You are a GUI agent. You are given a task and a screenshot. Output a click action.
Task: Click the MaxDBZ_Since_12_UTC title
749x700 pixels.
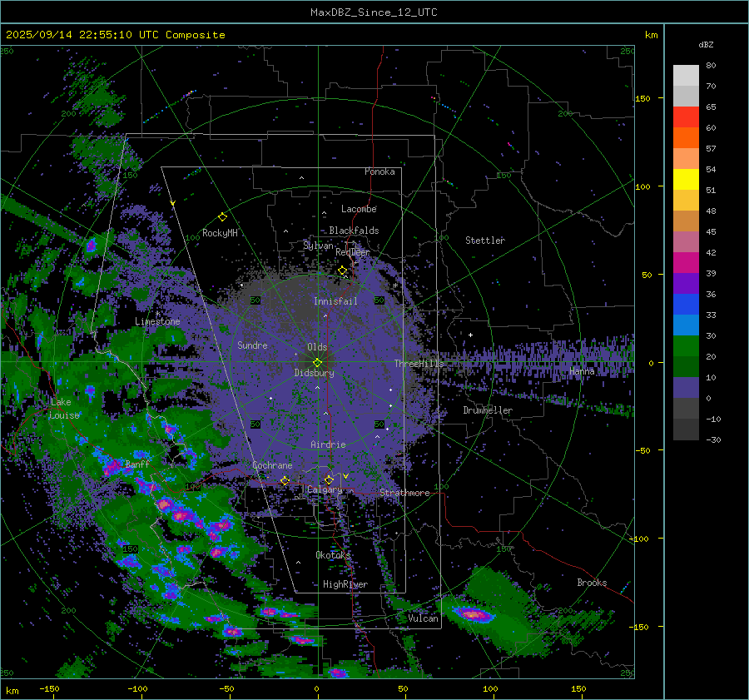374,12
